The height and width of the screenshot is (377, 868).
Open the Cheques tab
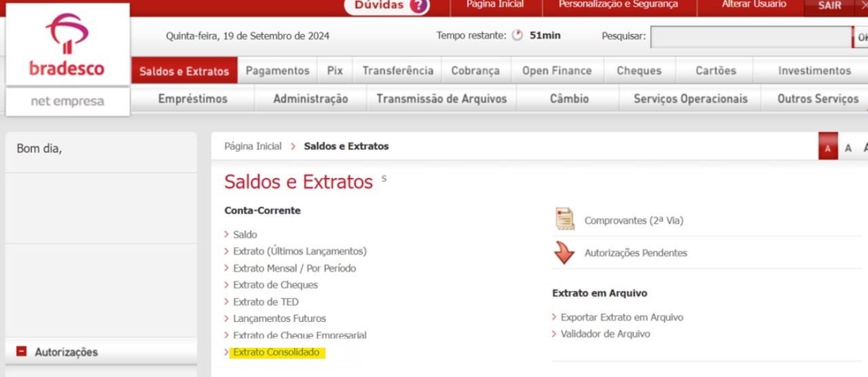tap(639, 71)
